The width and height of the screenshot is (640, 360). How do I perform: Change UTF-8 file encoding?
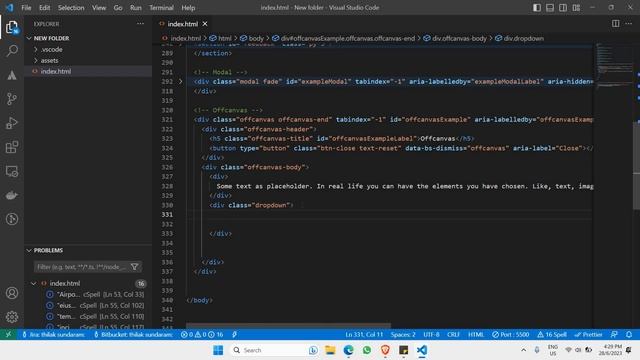pos(431,334)
